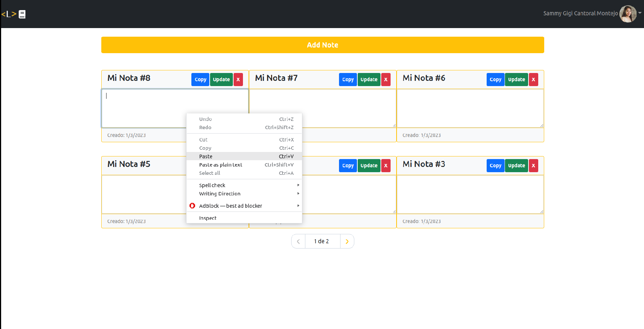Go to next page with right chevron
The image size is (644, 329).
(347, 241)
